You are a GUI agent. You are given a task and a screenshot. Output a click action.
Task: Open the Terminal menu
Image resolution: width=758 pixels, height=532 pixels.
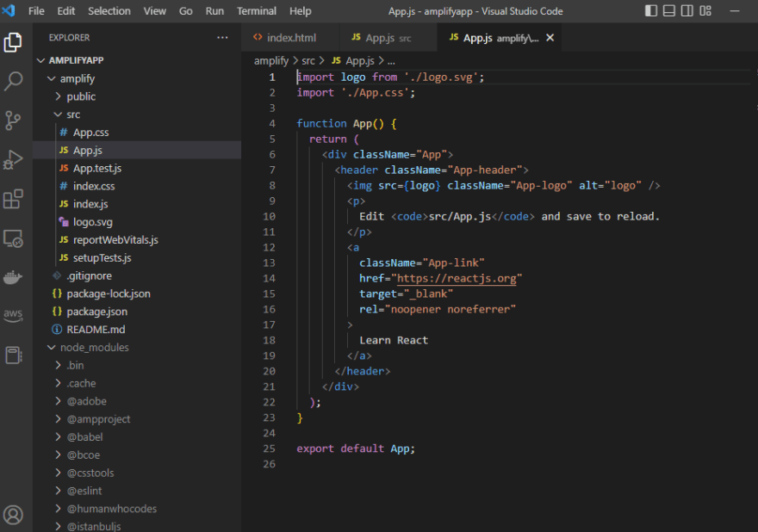257,10
